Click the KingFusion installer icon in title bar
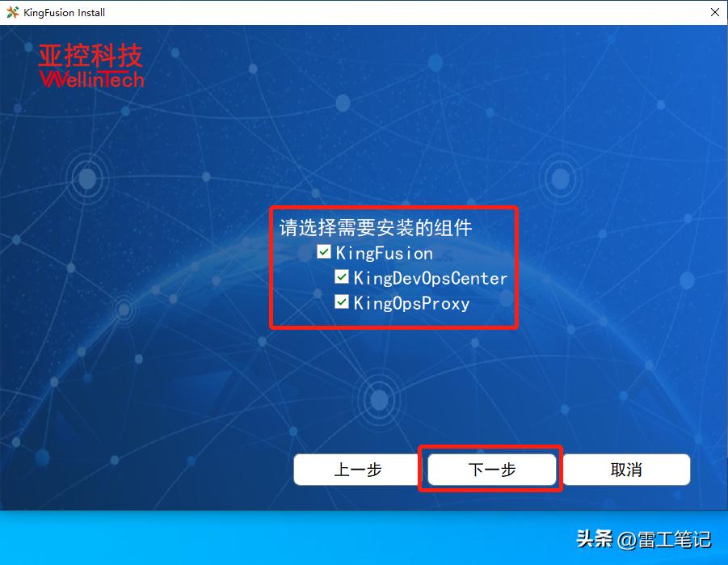 pos(11,12)
